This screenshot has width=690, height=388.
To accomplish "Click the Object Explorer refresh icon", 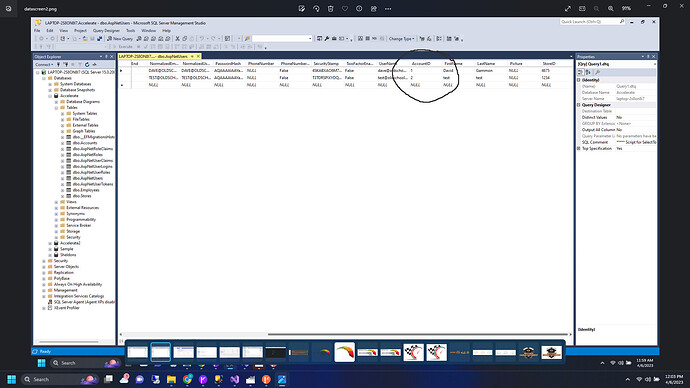I will [87, 64].
